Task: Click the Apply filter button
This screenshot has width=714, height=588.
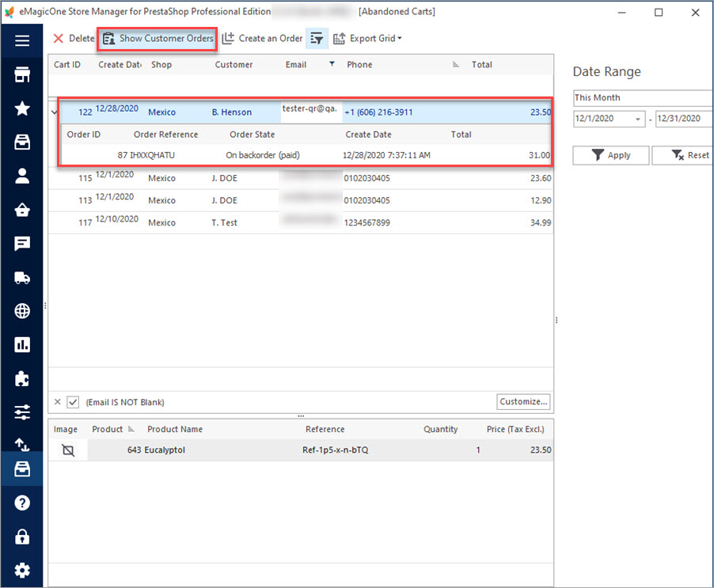Action: tap(610, 155)
